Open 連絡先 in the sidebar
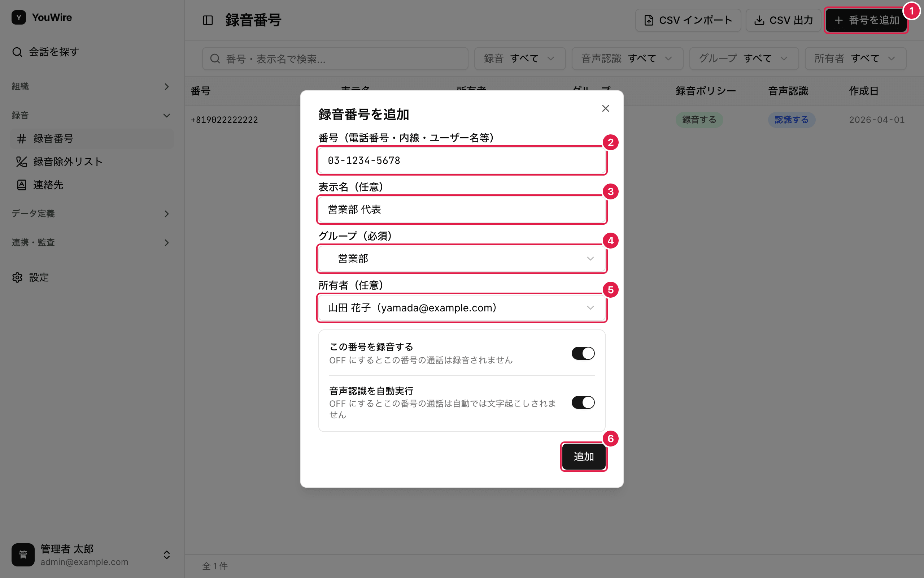The width and height of the screenshot is (924, 578). (x=92, y=185)
